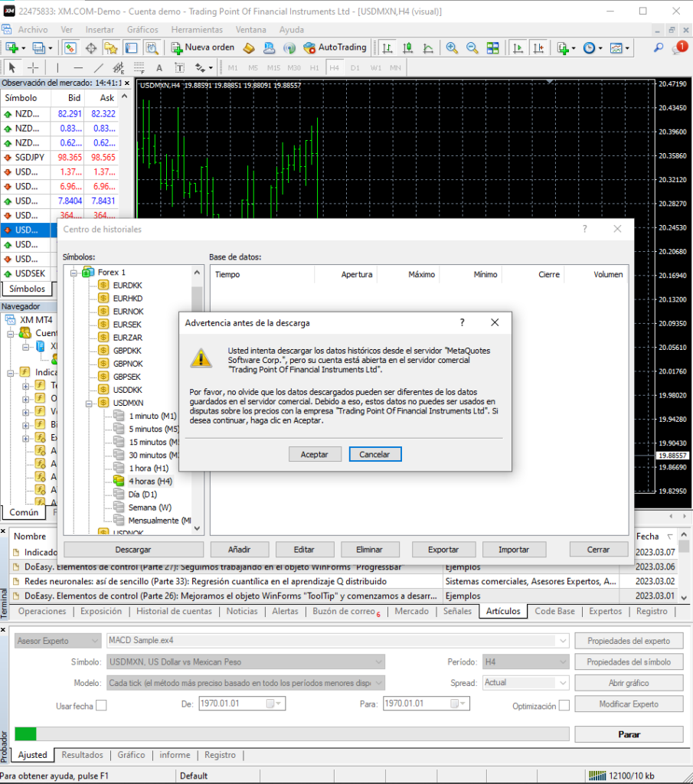Open the chart profiles icon
This screenshot has width=693, height=784.
coord(38,47)
